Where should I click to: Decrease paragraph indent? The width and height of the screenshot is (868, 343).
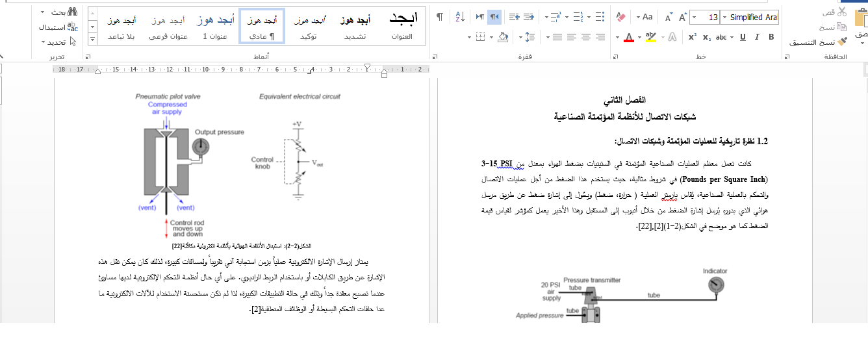528,17
